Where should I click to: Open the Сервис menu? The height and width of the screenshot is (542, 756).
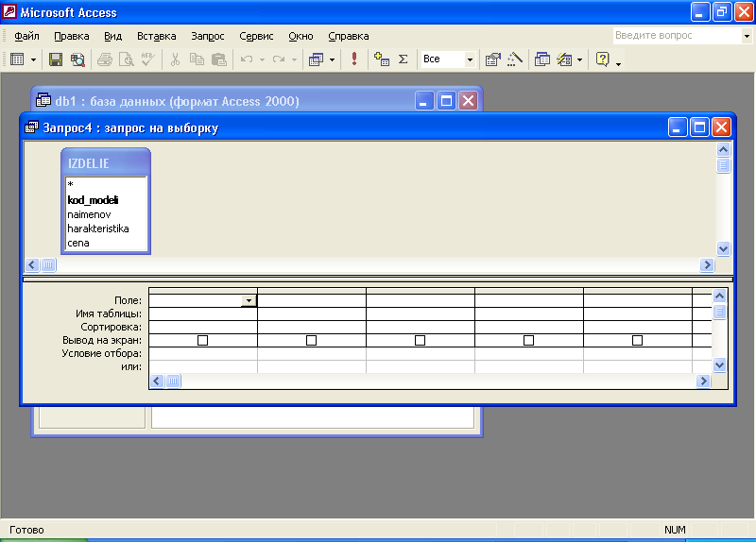(256, 36)
